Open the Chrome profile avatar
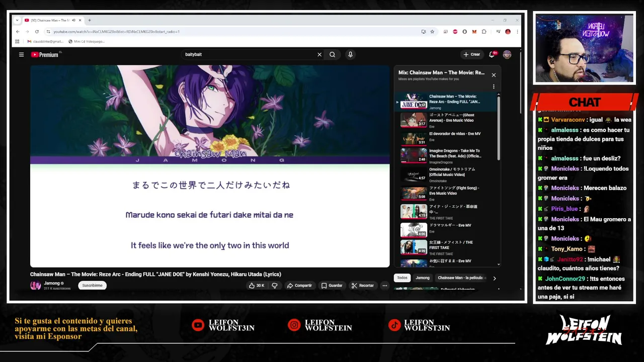This screenshot has width=644, height=362. [x=508, y=32]
